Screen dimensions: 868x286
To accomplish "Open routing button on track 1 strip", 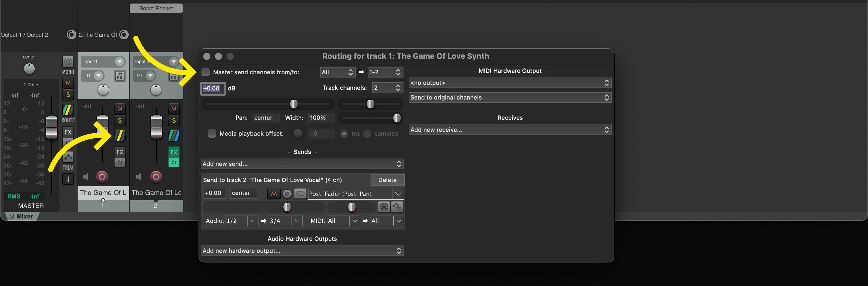I will click(120, 136).
